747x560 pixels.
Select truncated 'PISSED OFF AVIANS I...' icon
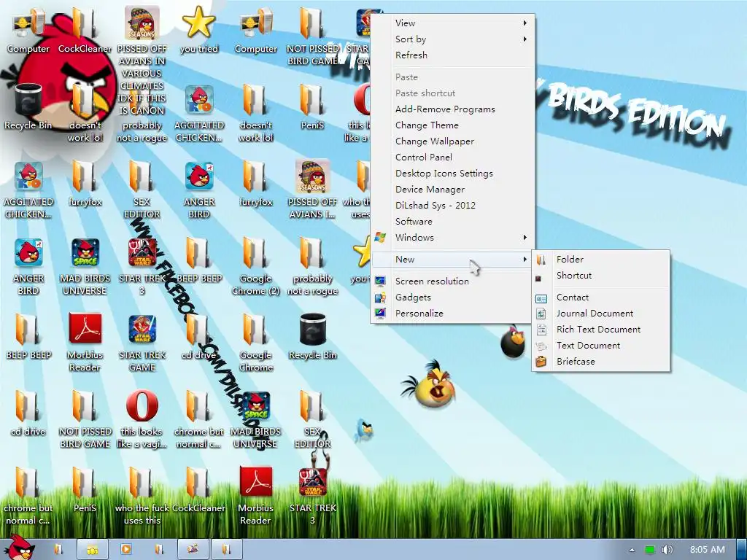pyautogui.click(x=312, y=189)
